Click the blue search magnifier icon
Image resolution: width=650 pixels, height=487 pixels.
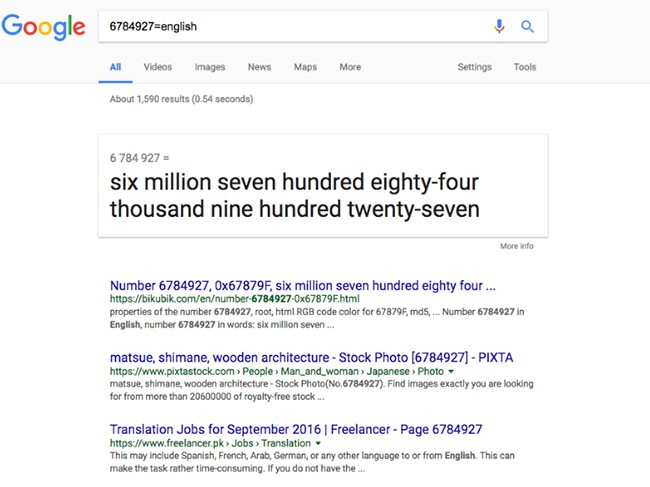coord(527,27)
